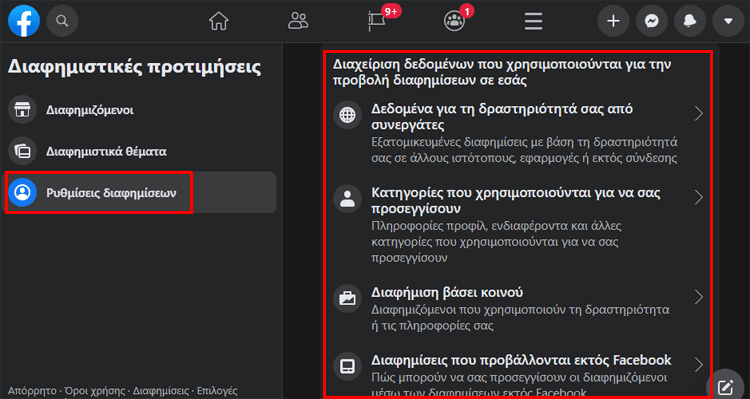The width and height of the screenshot is (750, 399).
Task: Open the notifications bell
Action: pyautogui.click(x=690, y=21)
